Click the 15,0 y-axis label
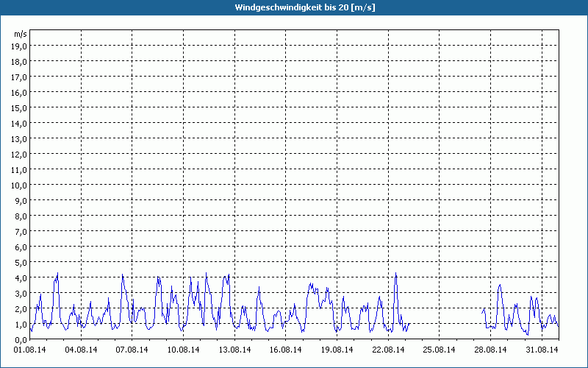This screenshot has height=368, width=588. click(x=19, y=108)
